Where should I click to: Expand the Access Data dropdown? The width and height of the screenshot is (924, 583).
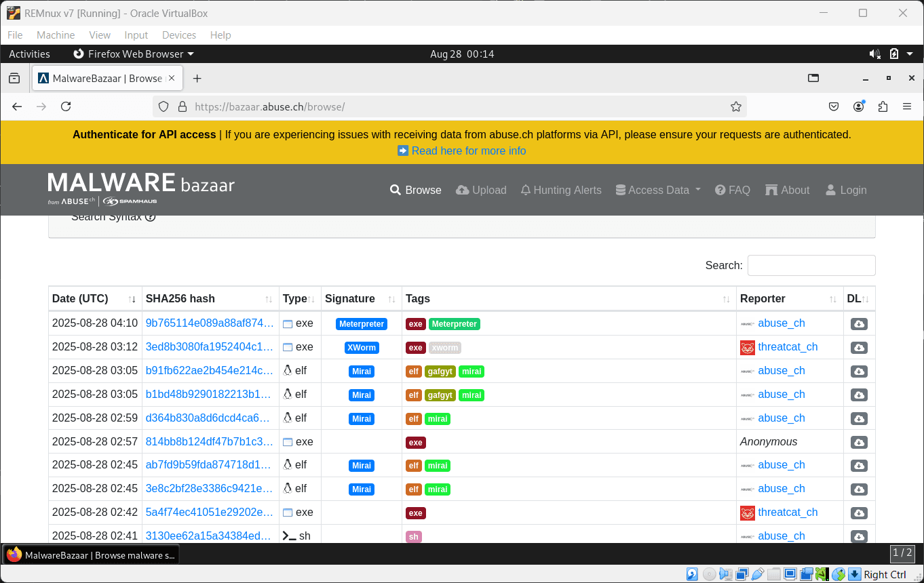tap(658, 190)
